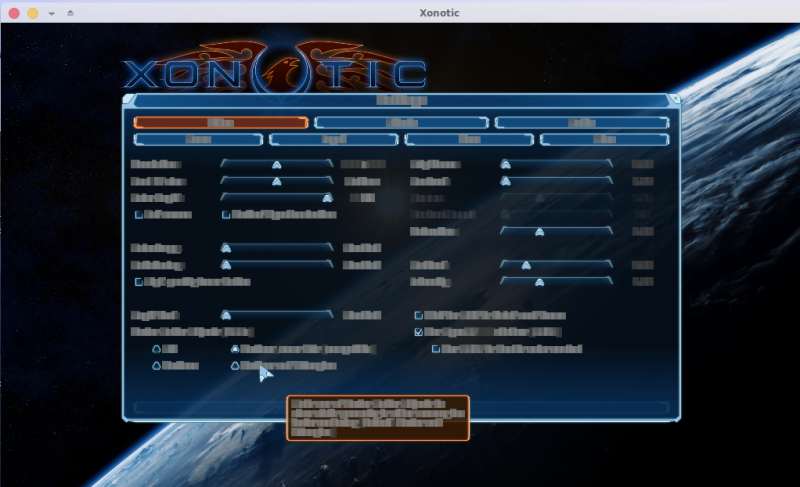Toggle the right checkbox just below the third left slider

pos(226,215)
